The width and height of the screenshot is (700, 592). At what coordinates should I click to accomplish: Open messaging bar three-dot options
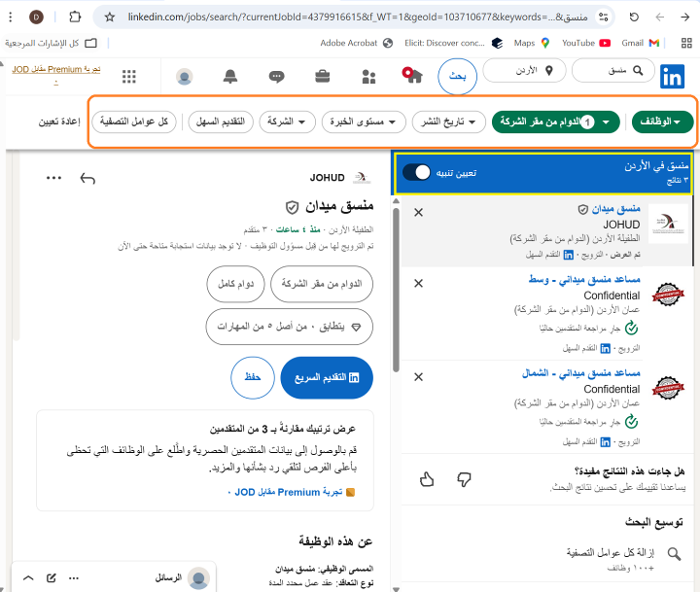tap(74, 578)
